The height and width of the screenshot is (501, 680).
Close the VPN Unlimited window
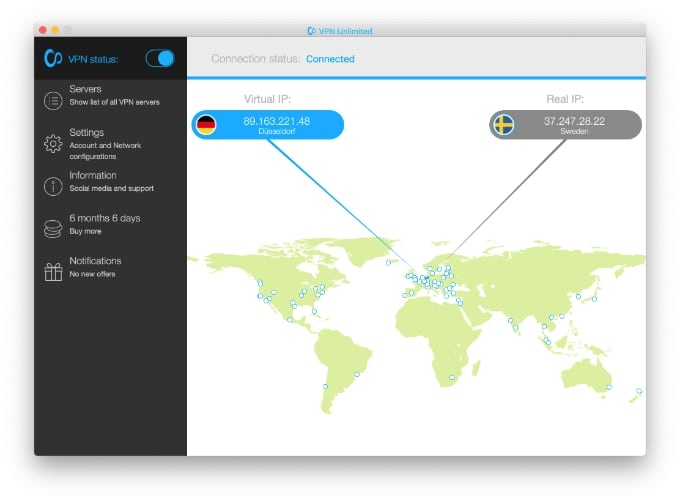[42, 30]
